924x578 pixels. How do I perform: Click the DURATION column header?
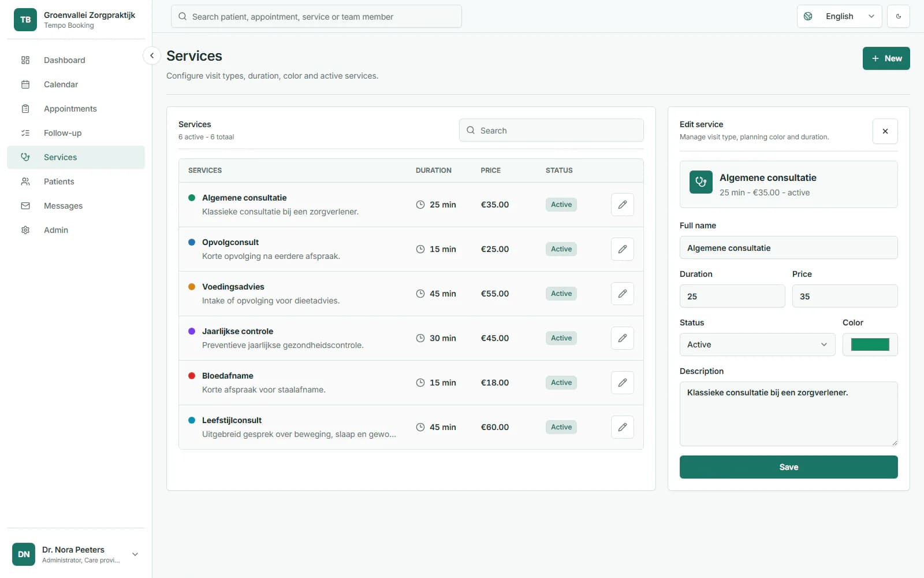point(434,171)
